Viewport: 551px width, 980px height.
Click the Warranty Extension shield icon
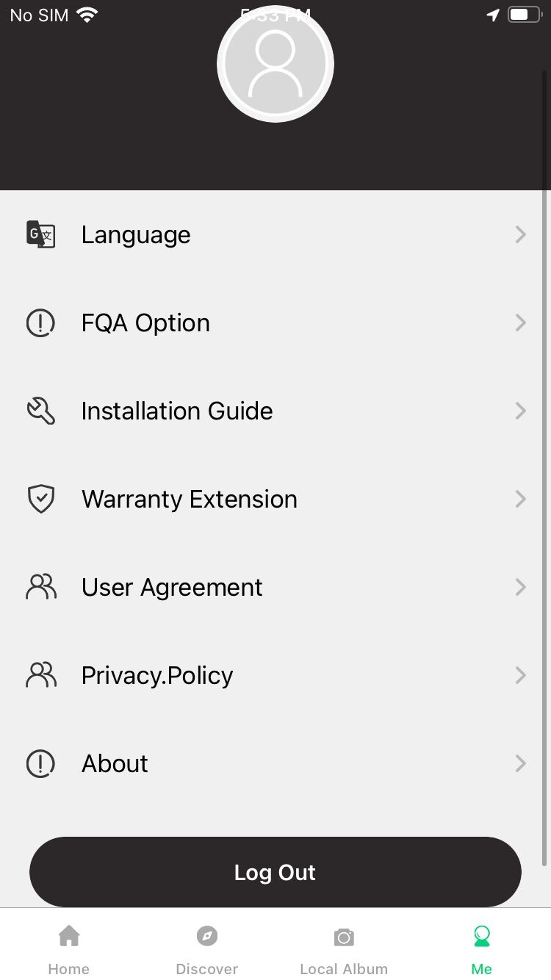41,499
